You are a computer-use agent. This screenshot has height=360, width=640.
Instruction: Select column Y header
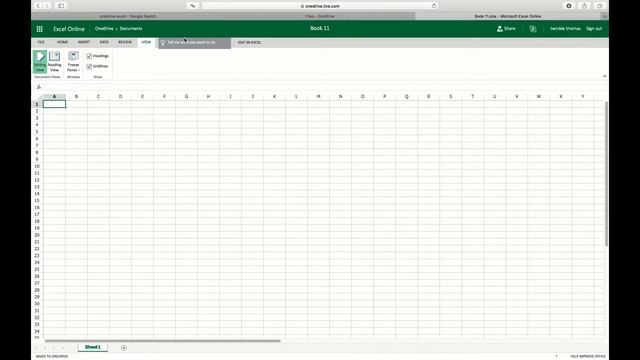coord(582,97)
